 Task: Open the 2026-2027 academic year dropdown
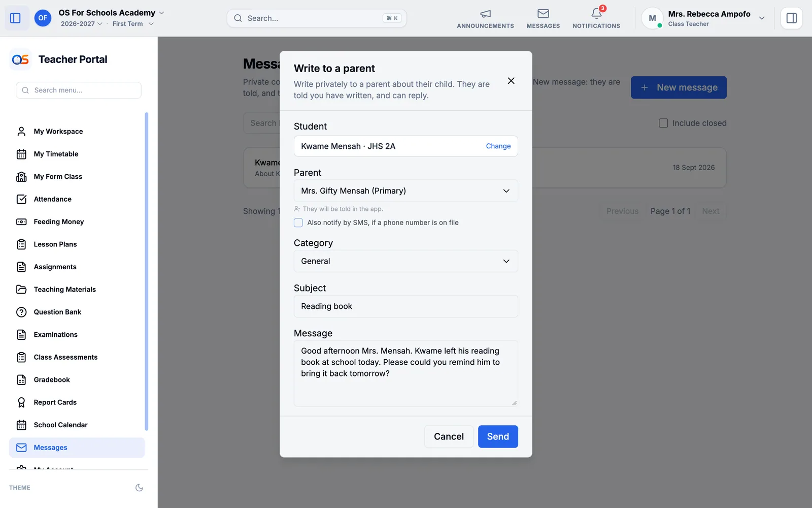[x=82, y=24]
